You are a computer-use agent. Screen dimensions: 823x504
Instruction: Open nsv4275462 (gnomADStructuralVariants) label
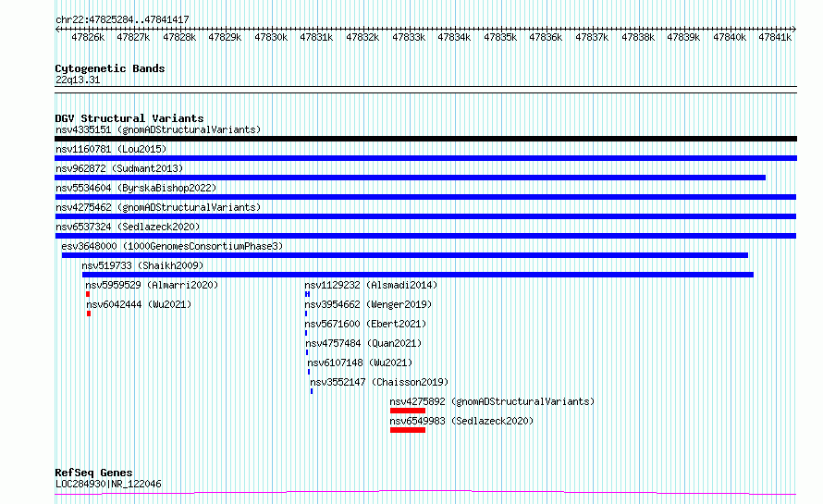click(158, 207)
